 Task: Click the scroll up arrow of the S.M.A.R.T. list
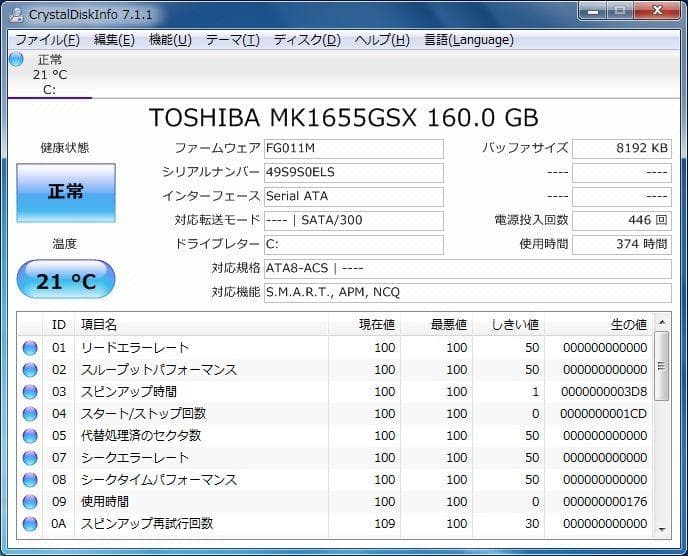click(662, 323)
